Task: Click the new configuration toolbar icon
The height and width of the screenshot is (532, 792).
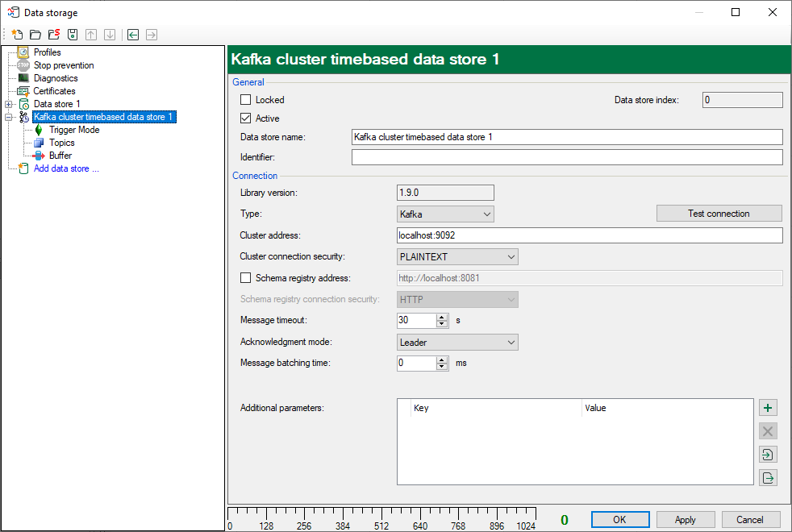Action: coord(17,35)
